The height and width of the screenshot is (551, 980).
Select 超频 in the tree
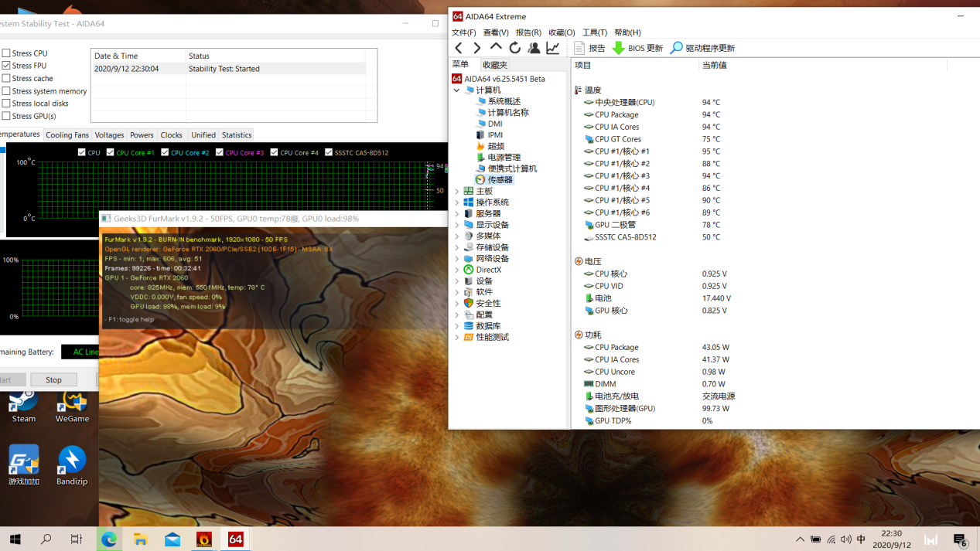point(496,146)
